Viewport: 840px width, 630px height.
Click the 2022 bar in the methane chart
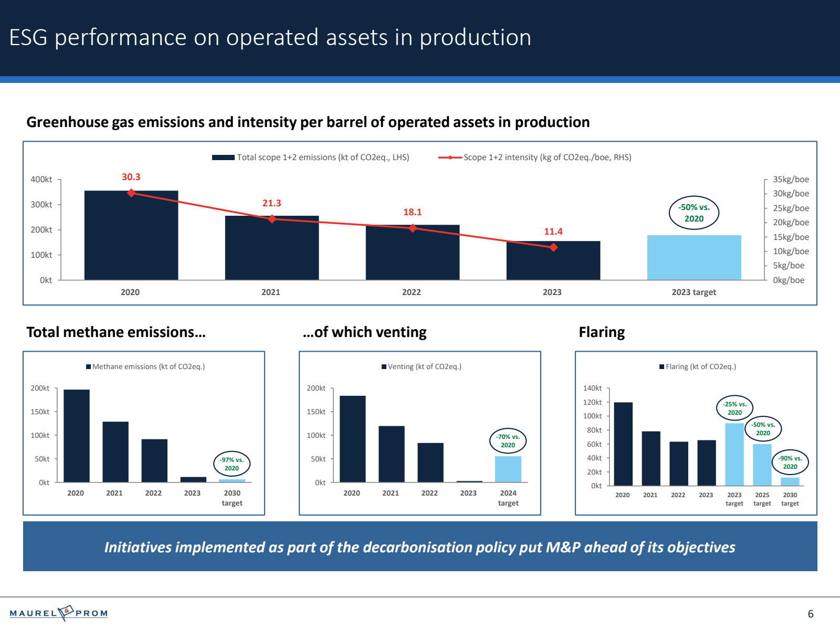point(154,460)
